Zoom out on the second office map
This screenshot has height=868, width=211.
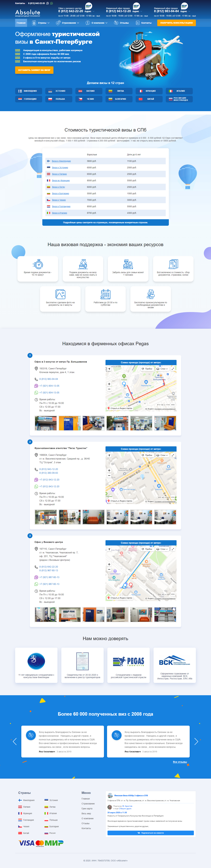pyautogui.click(x=109, y=476)
